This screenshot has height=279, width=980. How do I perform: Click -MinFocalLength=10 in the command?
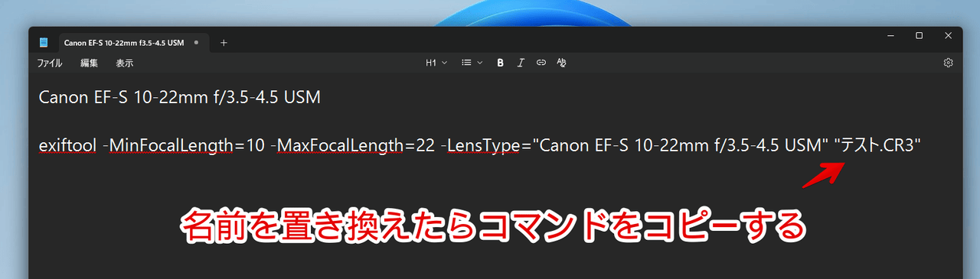184,145
